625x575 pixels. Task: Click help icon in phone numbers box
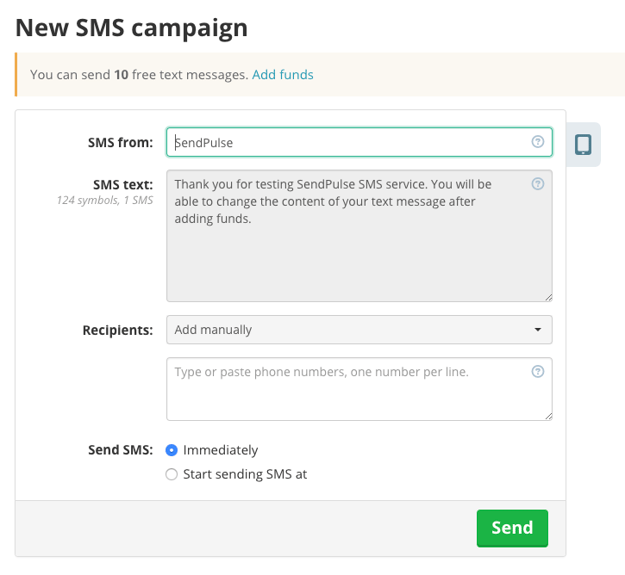(538, 371)
